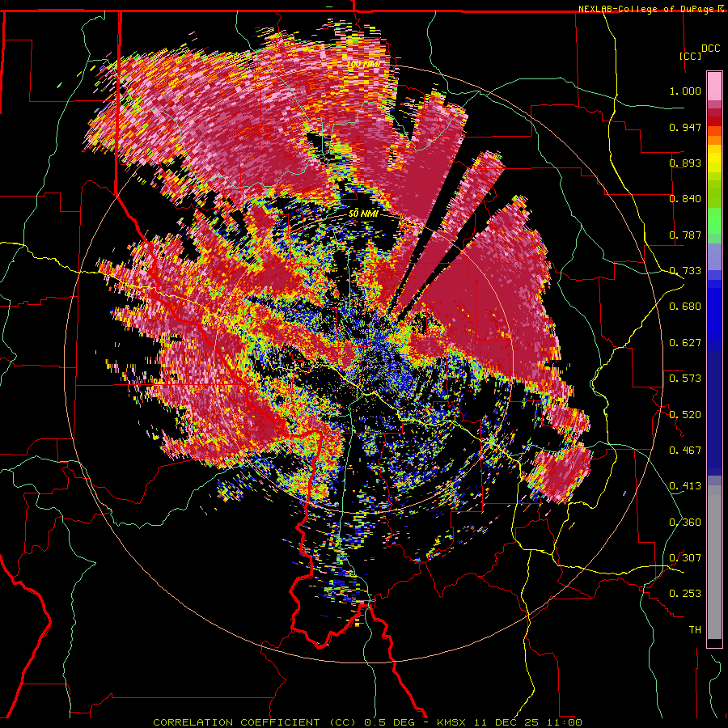Viewport: 728px width, 728px height.
Task: Click the 0.733 scale value
Action: [x=685, y=271]
